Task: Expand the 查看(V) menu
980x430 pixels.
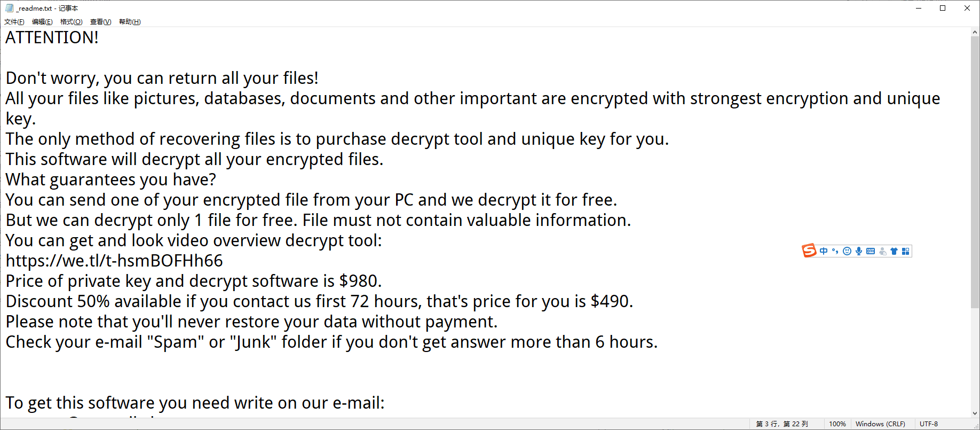Action: [x=101, y=22]
